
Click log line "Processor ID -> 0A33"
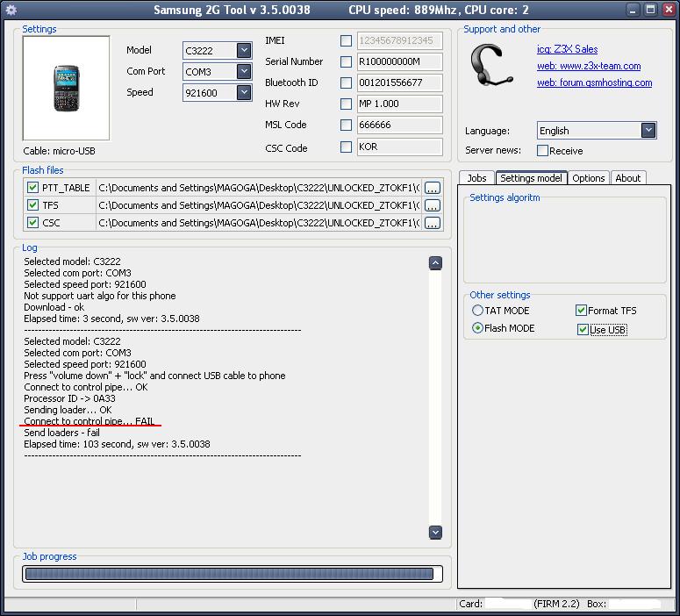(x=70, y=398)
